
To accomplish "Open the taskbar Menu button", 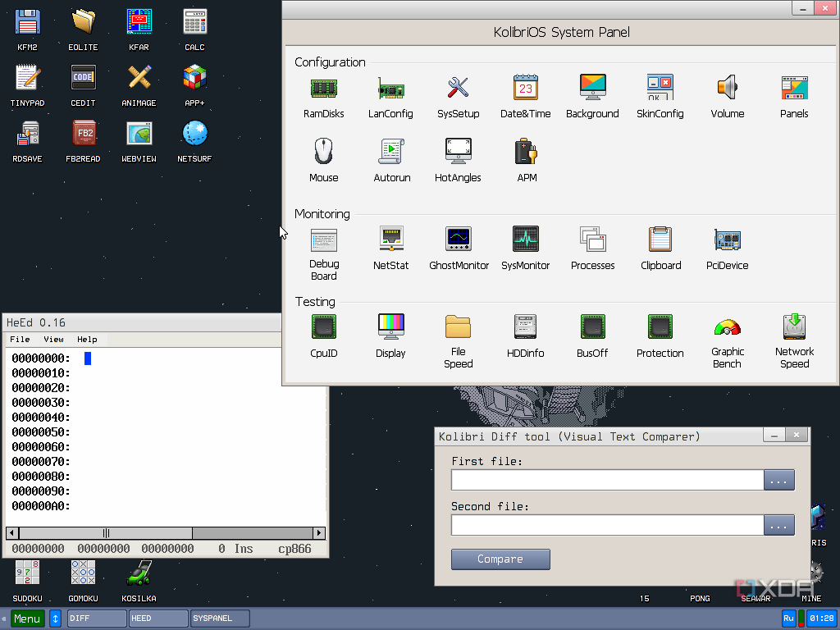I will (x=27, y=619).
